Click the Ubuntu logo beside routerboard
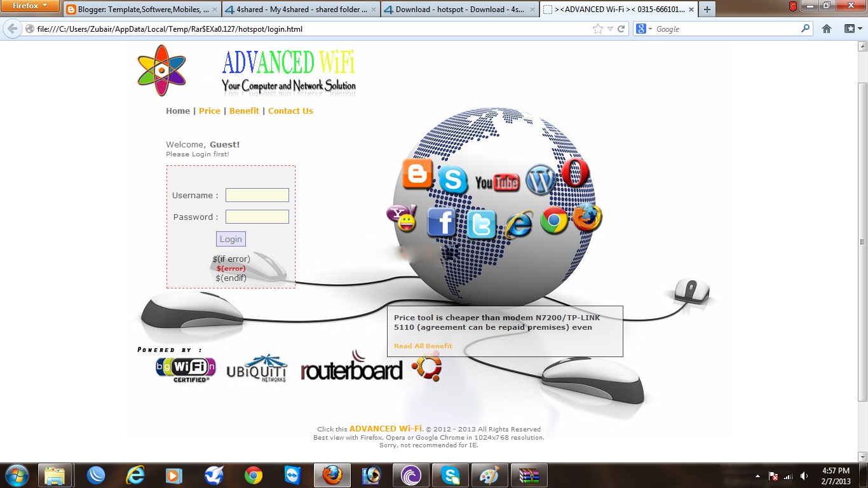This screenshot has width=868, height=488. point(426,367)
